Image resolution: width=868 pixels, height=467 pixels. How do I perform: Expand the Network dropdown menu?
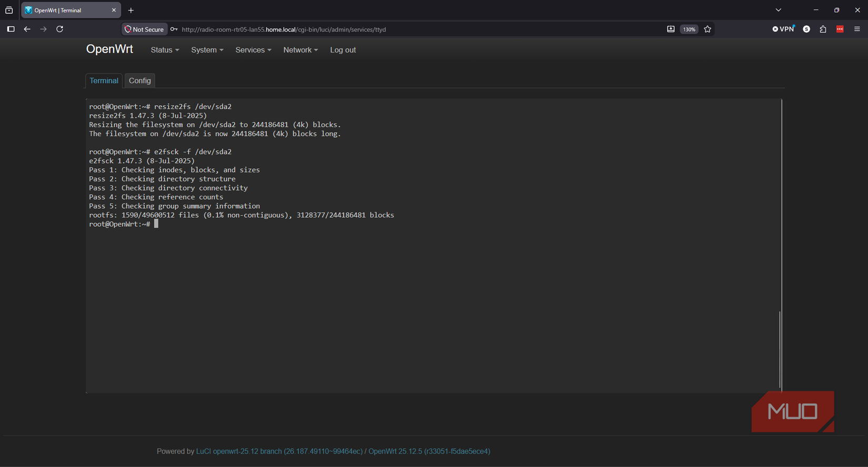[x=300, y=50]
